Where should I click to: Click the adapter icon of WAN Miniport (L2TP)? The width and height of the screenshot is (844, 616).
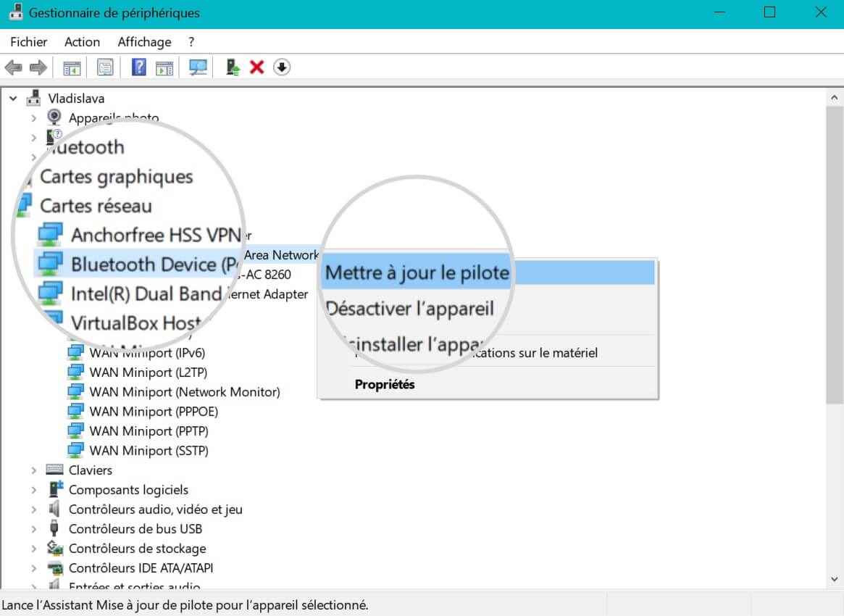(x=75, y=372)
